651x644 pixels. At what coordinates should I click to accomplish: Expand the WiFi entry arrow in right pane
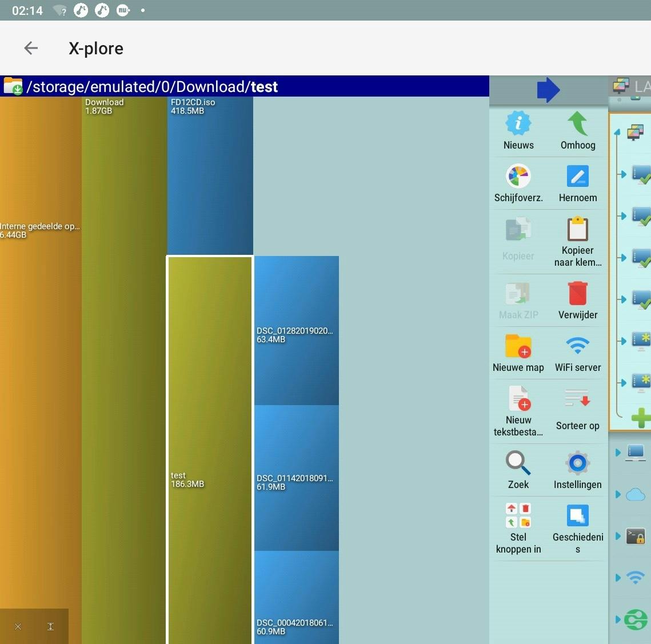[x=618, y=577]
